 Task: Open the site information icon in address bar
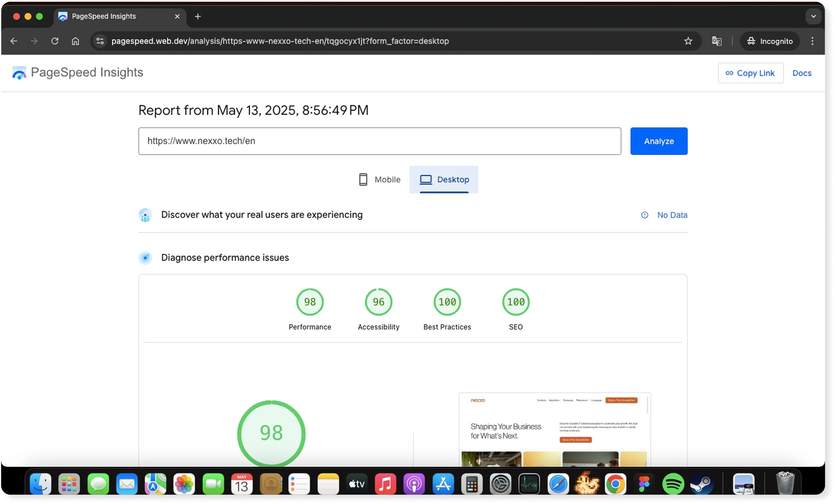point(100,41)
